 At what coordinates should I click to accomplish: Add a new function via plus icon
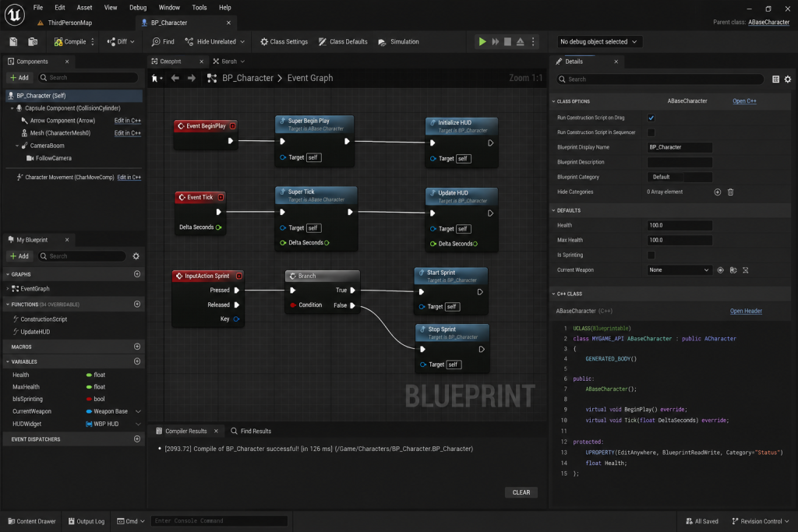[137, 304]
